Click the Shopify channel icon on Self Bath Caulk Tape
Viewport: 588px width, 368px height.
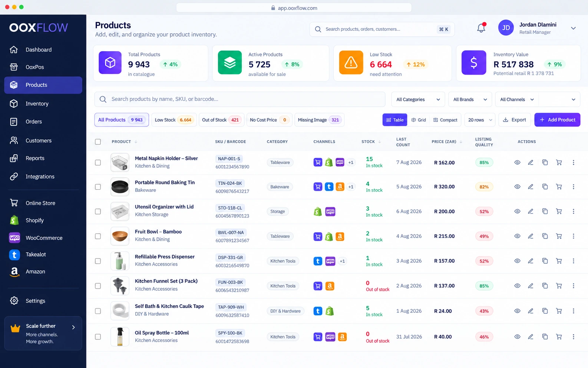tap(329, 311)
